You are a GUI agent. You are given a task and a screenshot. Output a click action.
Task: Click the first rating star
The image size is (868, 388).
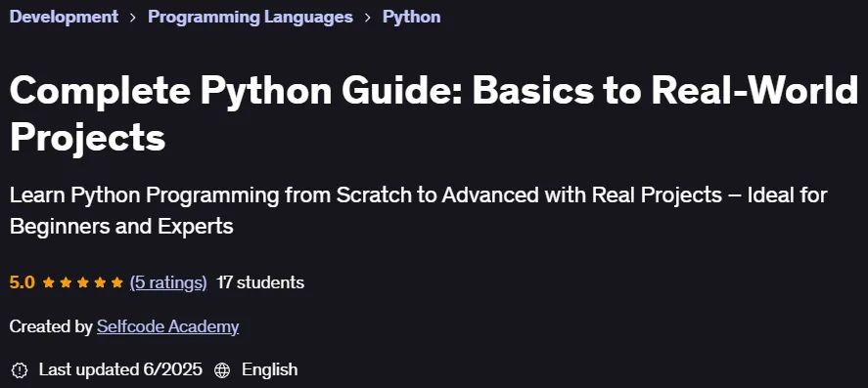(48, 283)
